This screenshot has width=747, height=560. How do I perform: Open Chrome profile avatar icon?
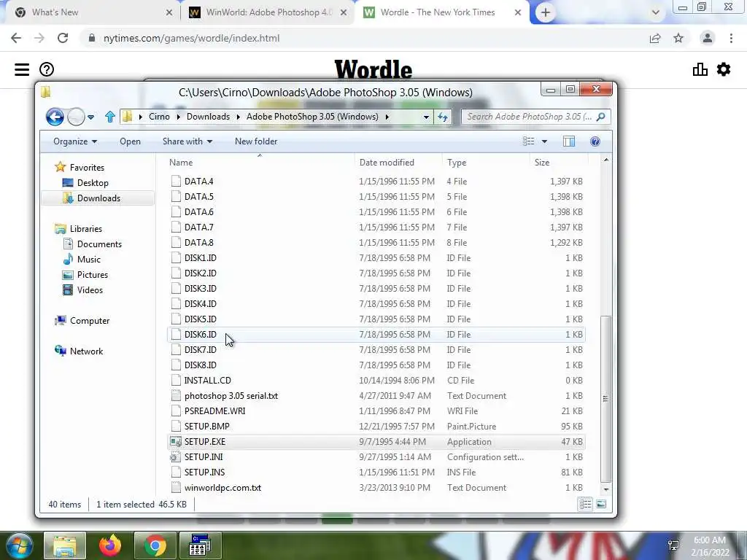coord(708,38)
